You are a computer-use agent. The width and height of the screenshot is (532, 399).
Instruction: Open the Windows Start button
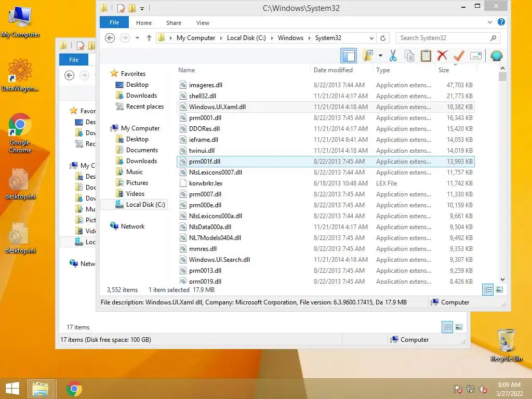(12, 389)
